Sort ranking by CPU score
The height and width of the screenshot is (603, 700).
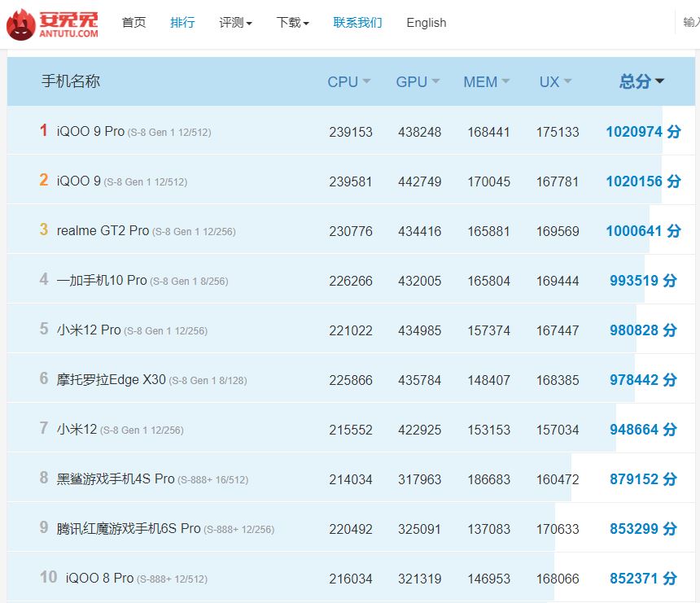tap(349, 81)
